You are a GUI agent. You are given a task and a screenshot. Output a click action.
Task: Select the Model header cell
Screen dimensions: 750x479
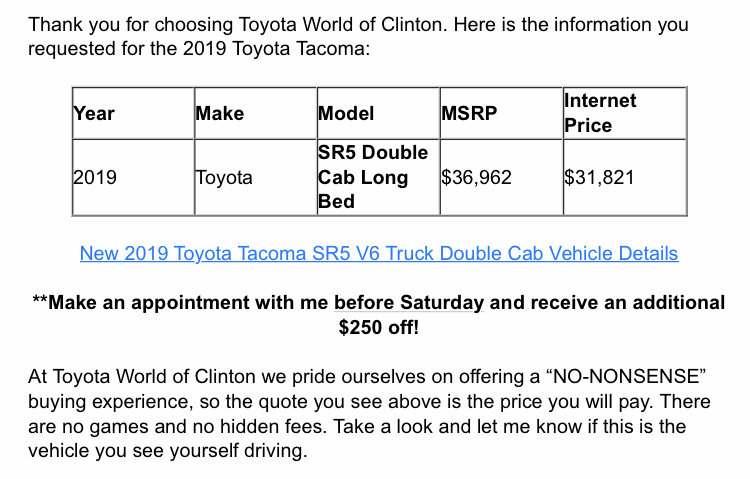[x=378, y=113]
